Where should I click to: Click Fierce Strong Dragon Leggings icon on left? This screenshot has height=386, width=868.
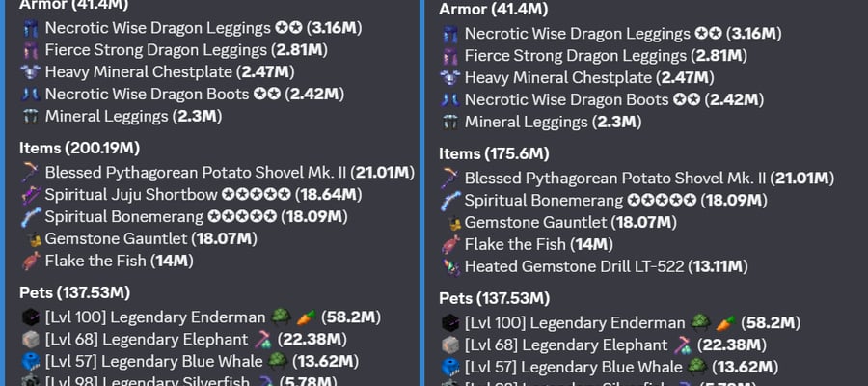[x=31, y=50]
